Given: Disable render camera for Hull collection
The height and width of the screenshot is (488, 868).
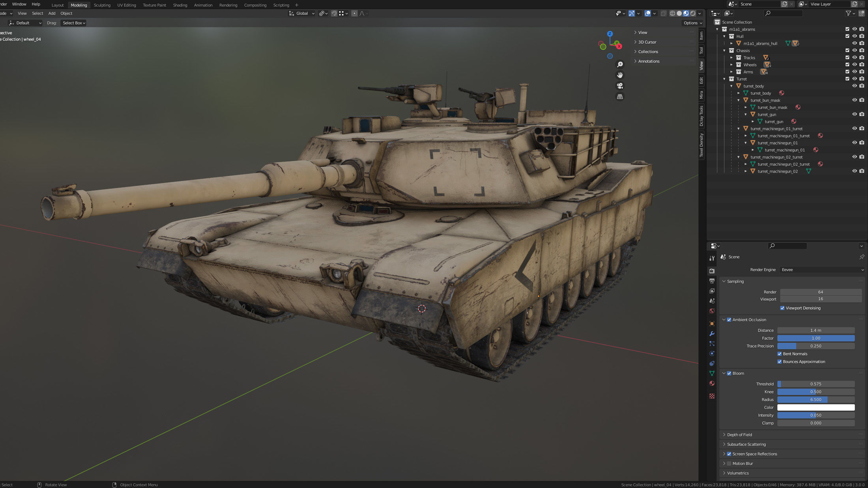Looking at the screenshot, I should pyautogui.click(x=862, y=36).
